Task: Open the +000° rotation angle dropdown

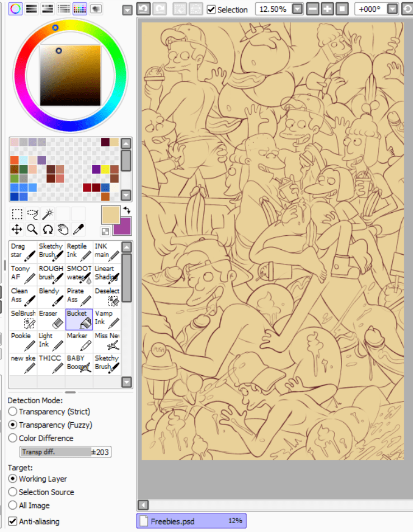Action: pos(392,9)
